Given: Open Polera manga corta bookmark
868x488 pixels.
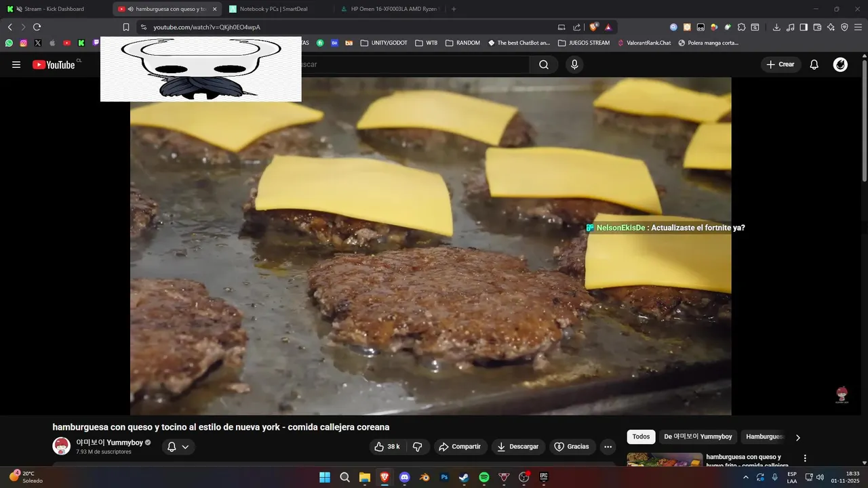Looking at the screenshot, I should 707,43.
